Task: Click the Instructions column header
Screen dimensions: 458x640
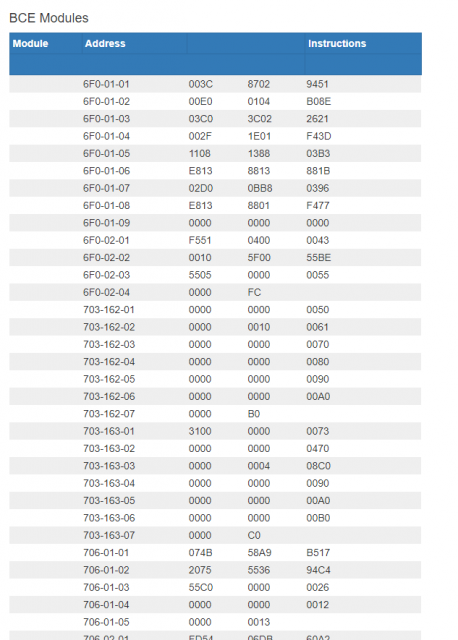Action: pyautogui.click(x=337, y=44)
